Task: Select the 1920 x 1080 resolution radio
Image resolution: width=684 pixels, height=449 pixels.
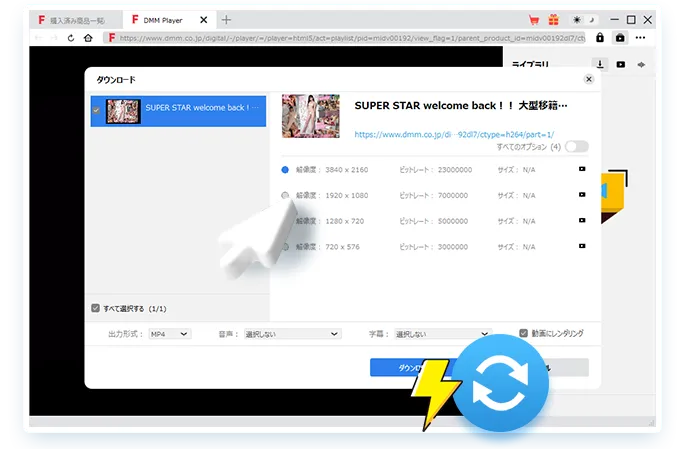Action: tap(285, 195)
